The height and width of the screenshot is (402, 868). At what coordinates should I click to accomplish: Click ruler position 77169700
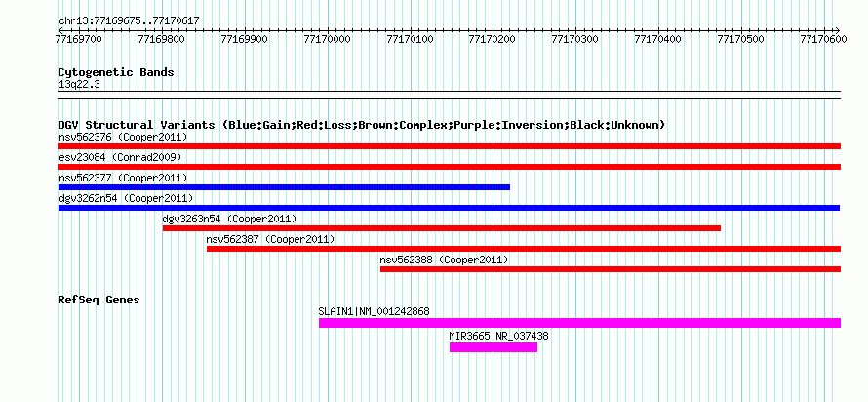(79, 39)
